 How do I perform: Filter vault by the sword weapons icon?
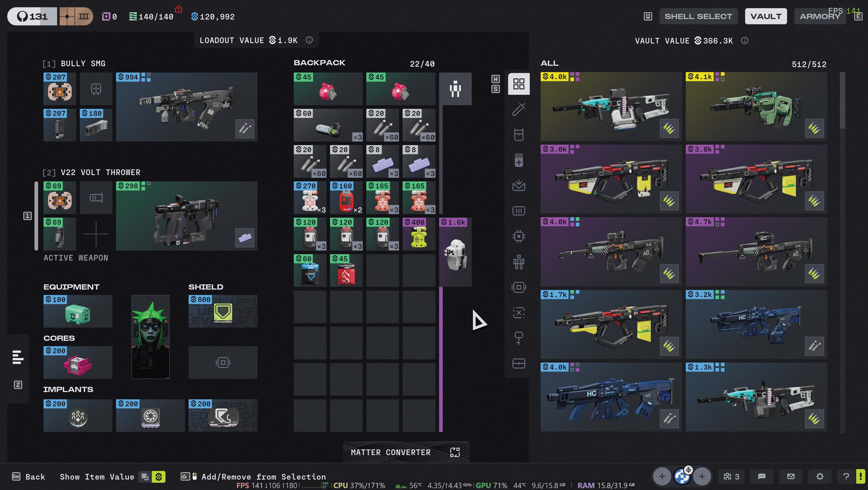coord(519,109)
